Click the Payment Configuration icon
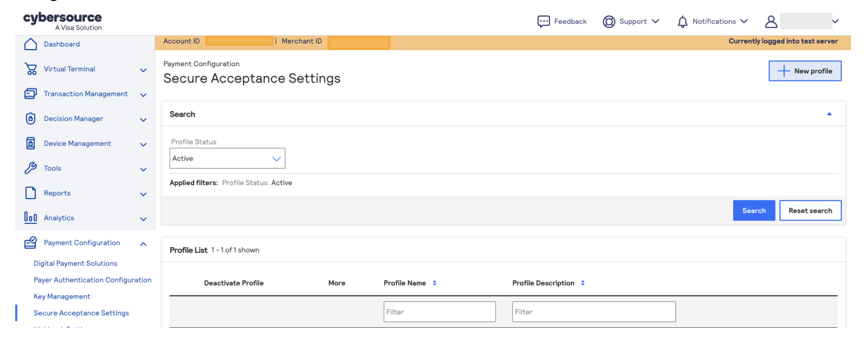This screenshot has width=868, height=338. pos(30,243)
